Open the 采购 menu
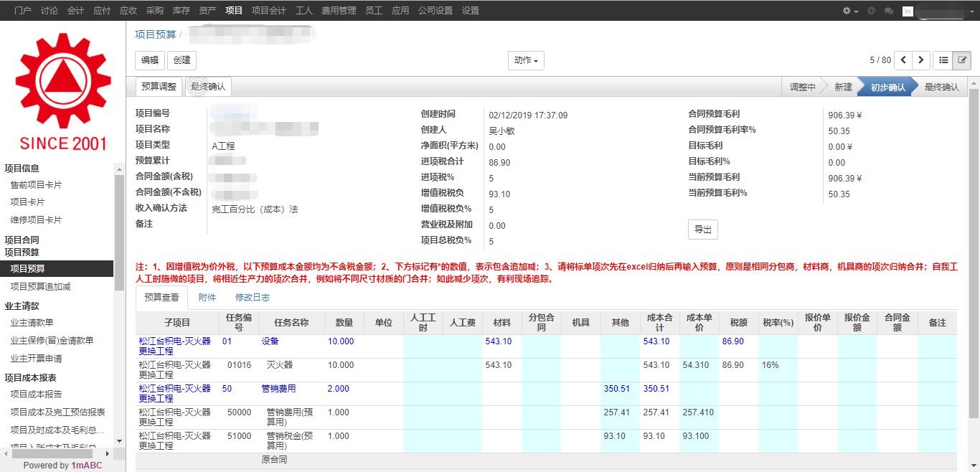The image size is (980, 472). (154, 11)
